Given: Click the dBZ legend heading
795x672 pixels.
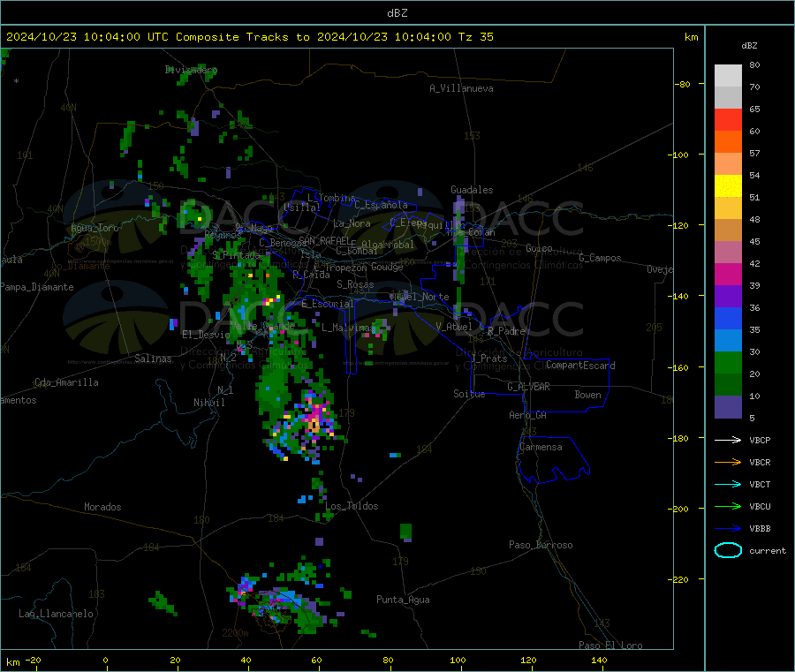Looking at the screenshot, I should click(x=749, y=46).
